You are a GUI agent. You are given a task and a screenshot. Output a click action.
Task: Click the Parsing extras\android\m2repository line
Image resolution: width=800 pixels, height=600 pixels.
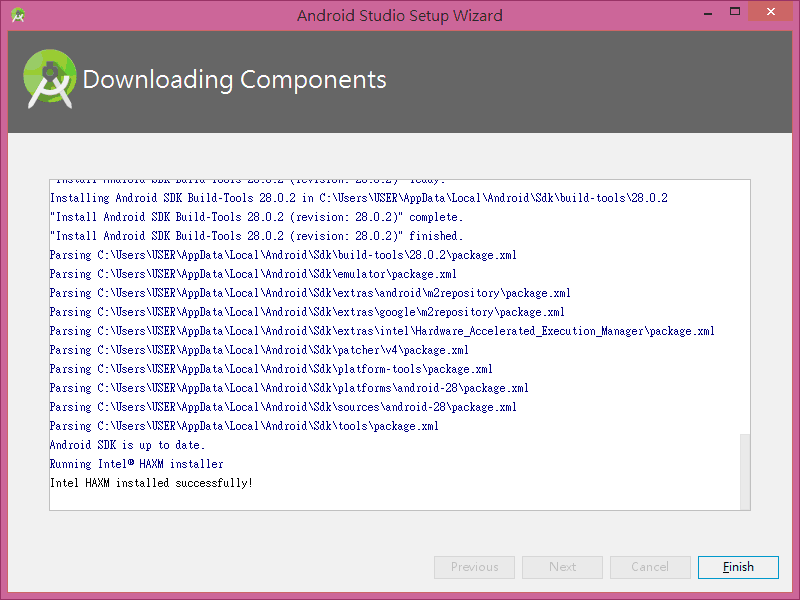pyautogui.click(x=310, y=293)
